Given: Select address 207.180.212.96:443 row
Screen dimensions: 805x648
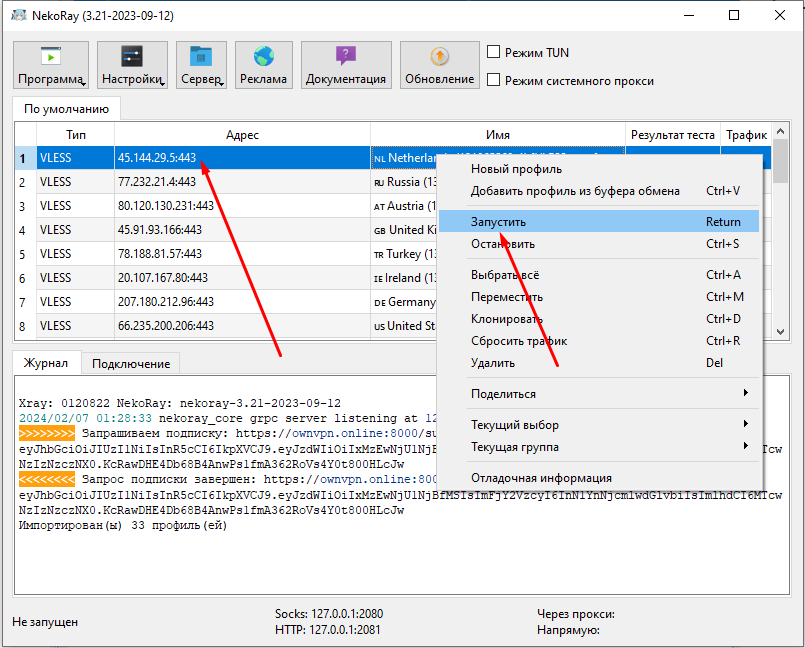Looking at the screenshot, I should coord(242,301).
